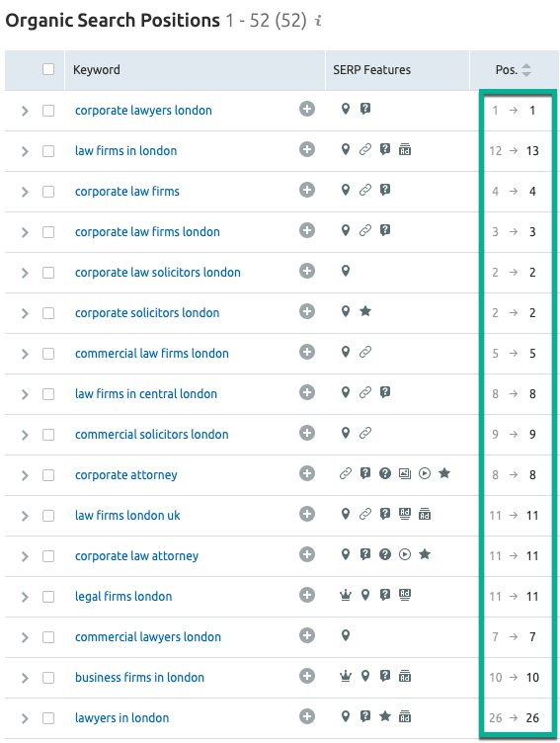The height and width of the screenshot is (743, 560).
Task: Tick checkbox for law firms in central london
Action: (x=48, y=394)
